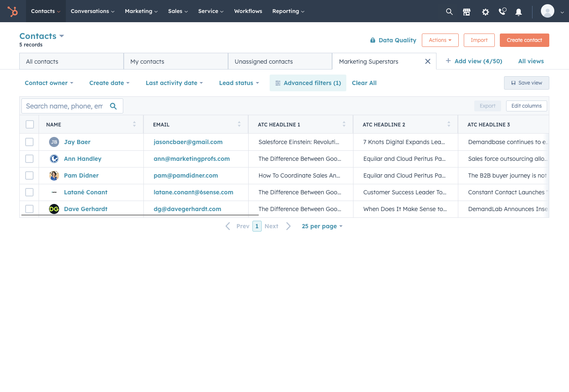This screenshot has height=392, width=569.
Task: Click Pam Didner's avatar photo
Action: (54, 175)
